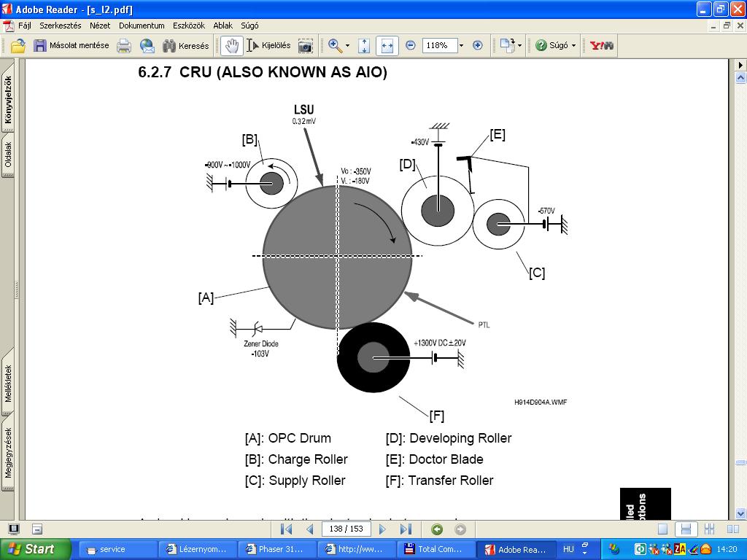747x560 pixels.
Task: Open the Mellékletek attachments side tab
Action: 8,384
